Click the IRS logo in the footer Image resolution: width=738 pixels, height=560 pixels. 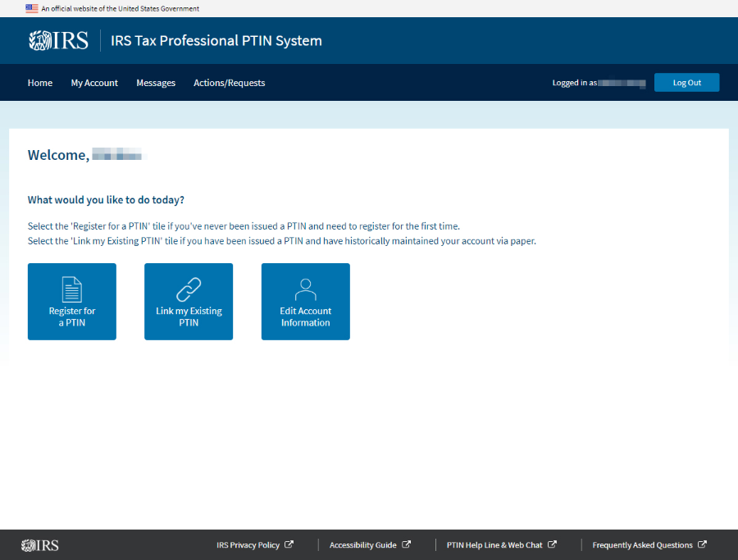coord(40,545)
